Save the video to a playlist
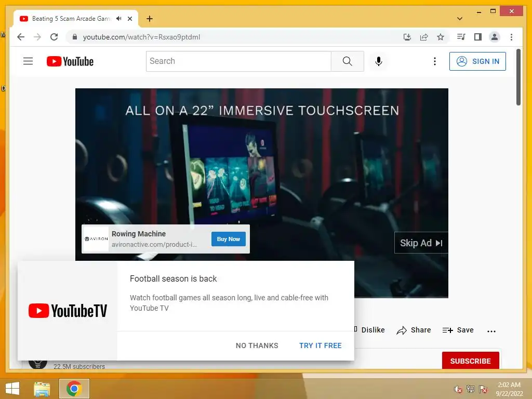 (x=458, y=330)
